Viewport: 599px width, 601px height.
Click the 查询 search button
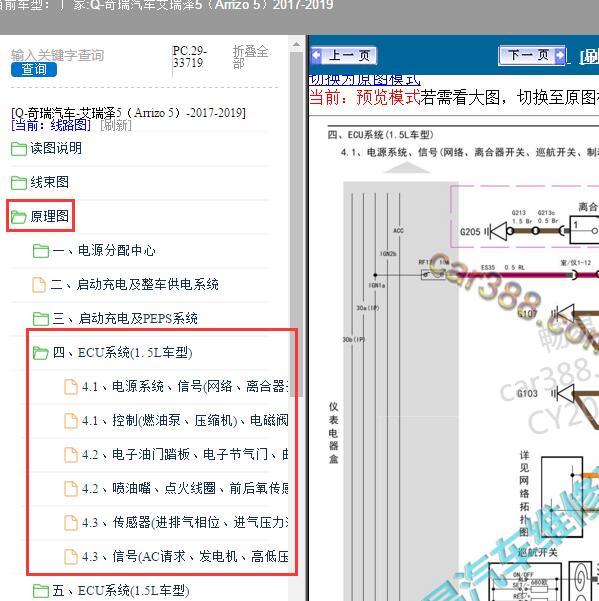34,69
